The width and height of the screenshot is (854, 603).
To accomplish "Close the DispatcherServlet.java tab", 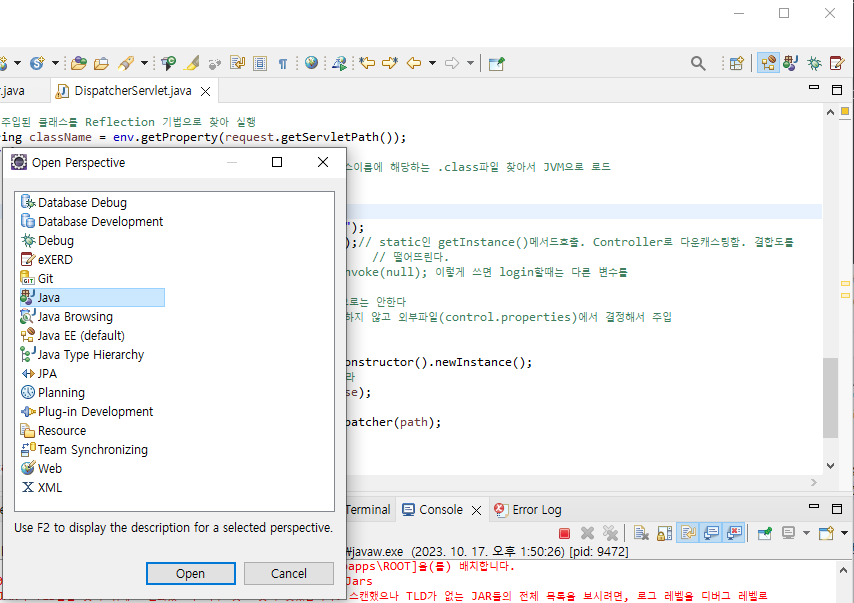I will pyautogui.click(x=205, y=92).
